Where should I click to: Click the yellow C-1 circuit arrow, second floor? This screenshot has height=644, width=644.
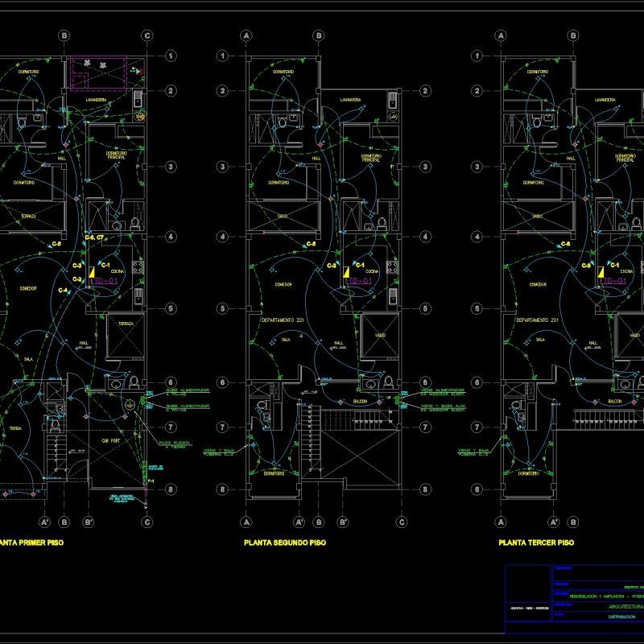click(x=354, y=263)
